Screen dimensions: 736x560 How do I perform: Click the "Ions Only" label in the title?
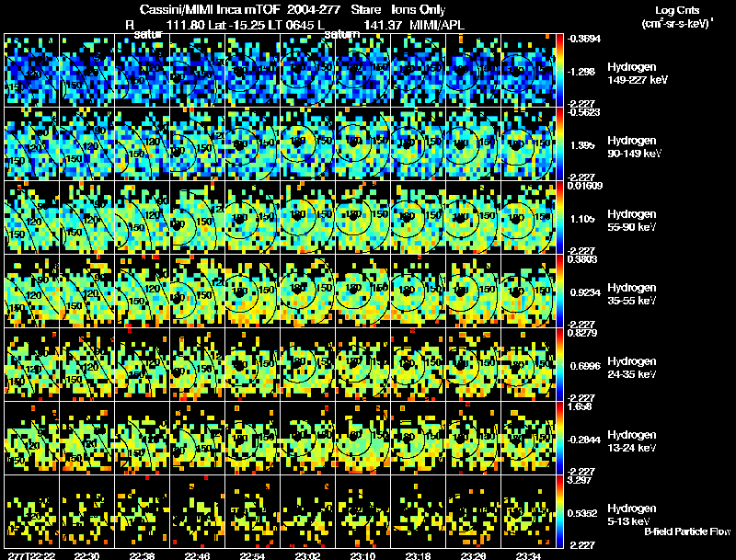[419, 10]
